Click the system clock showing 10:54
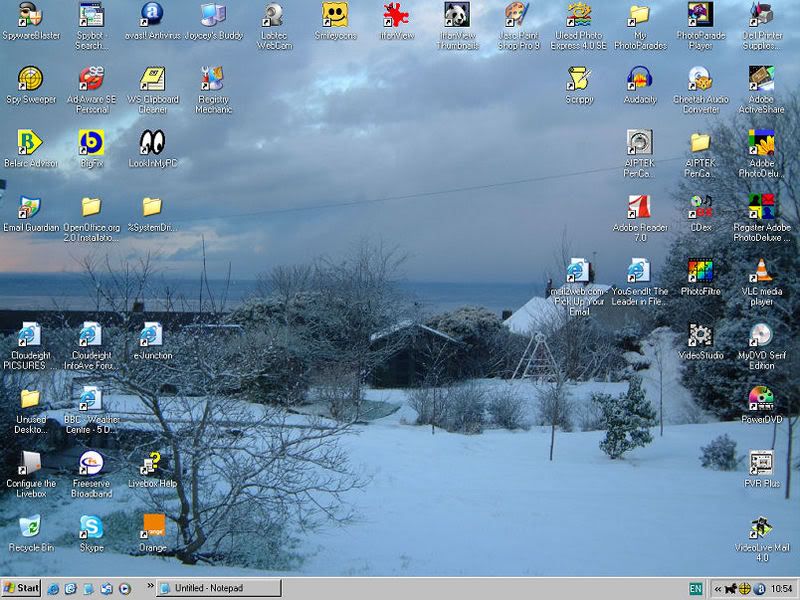 tap(782, 588)
